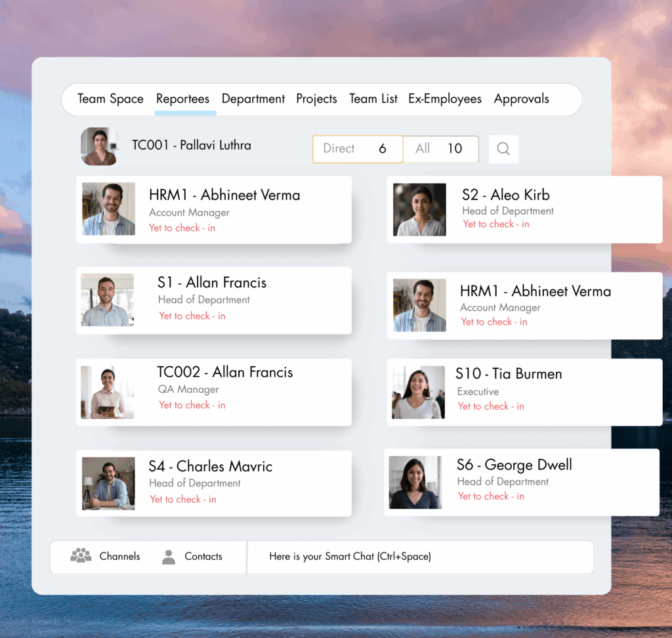Click S4 - Charles Mavric's photo
The height and width of the screenshot is (638, 672).
pyautogui.click(x=108, y=483)
